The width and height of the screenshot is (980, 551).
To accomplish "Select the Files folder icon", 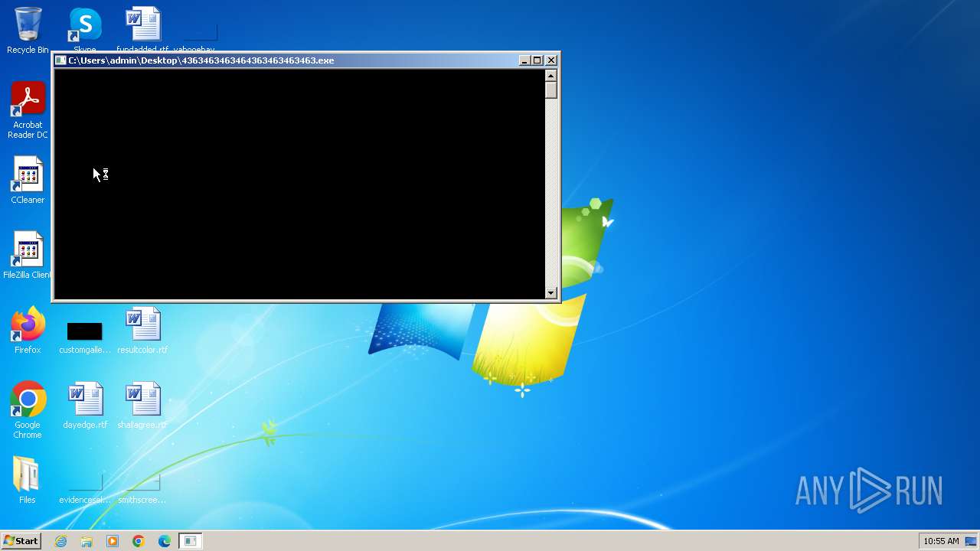I will pos(27,481).
